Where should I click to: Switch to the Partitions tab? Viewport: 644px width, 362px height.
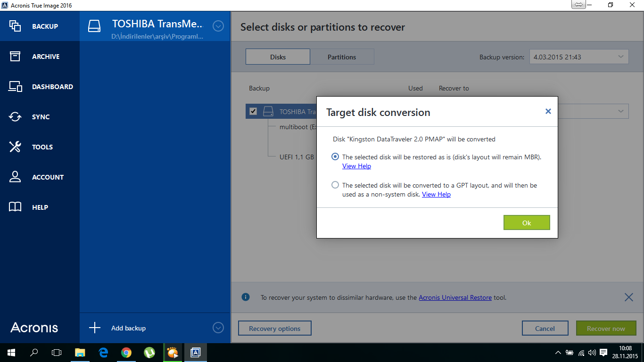[342, 57]
